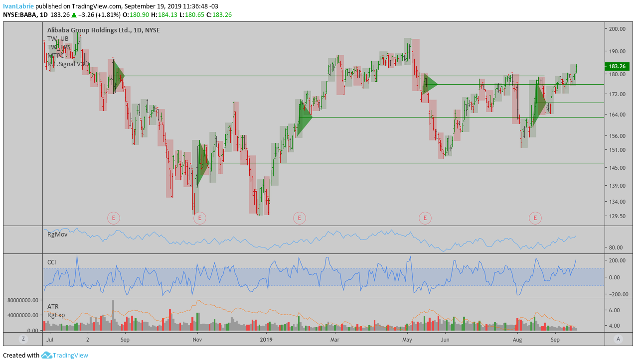Viewport: 636px width, 364px height.
Task: Click the 164.00 price axis label
Action: (617, 115)
